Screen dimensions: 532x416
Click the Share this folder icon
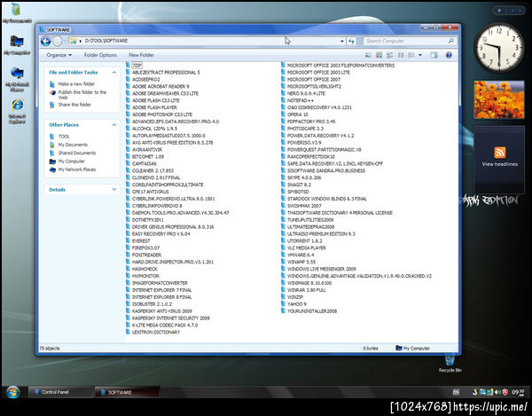[52, 105]
